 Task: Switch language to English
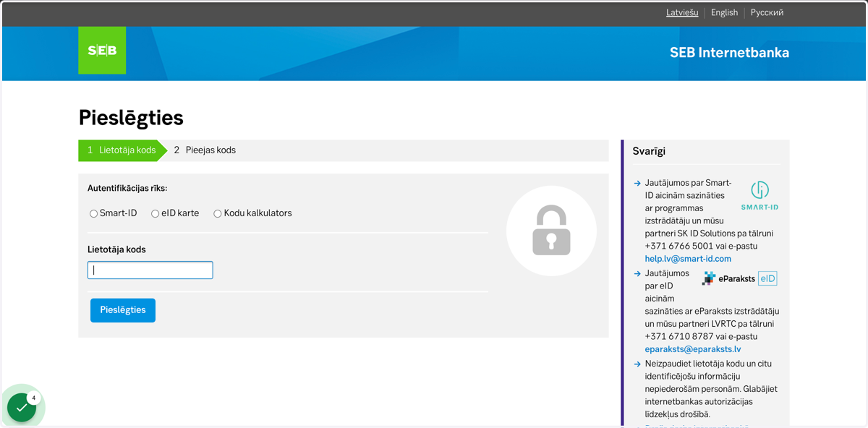click(x=724, y=12)
